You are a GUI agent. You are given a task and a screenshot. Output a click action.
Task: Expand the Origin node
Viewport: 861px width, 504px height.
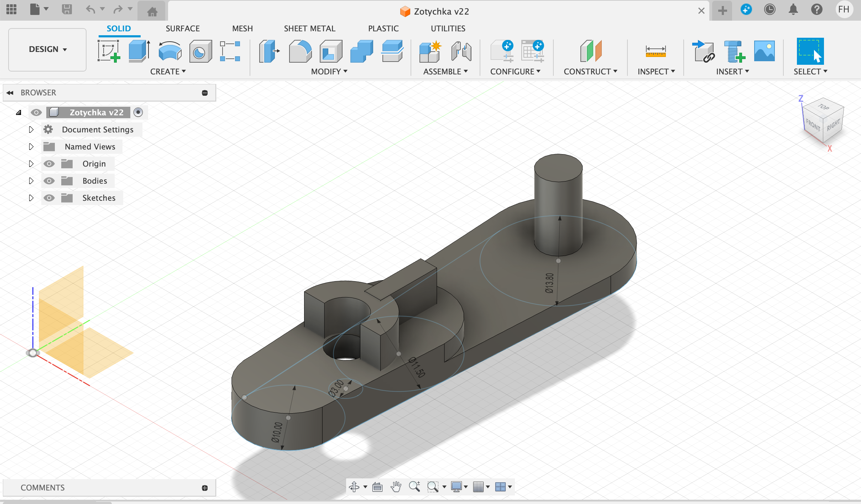coord(31,164)
